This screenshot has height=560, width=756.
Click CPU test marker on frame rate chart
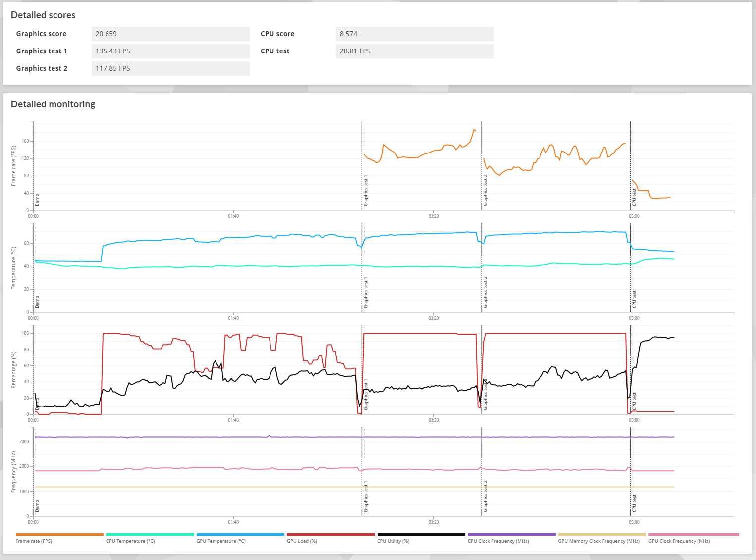(634, 197)
